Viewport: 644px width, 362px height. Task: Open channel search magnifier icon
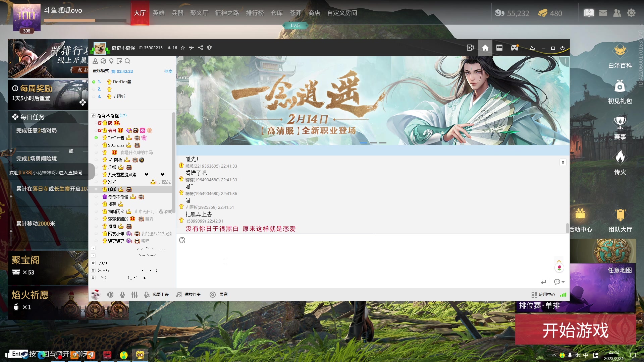click(x=127, y=61)
